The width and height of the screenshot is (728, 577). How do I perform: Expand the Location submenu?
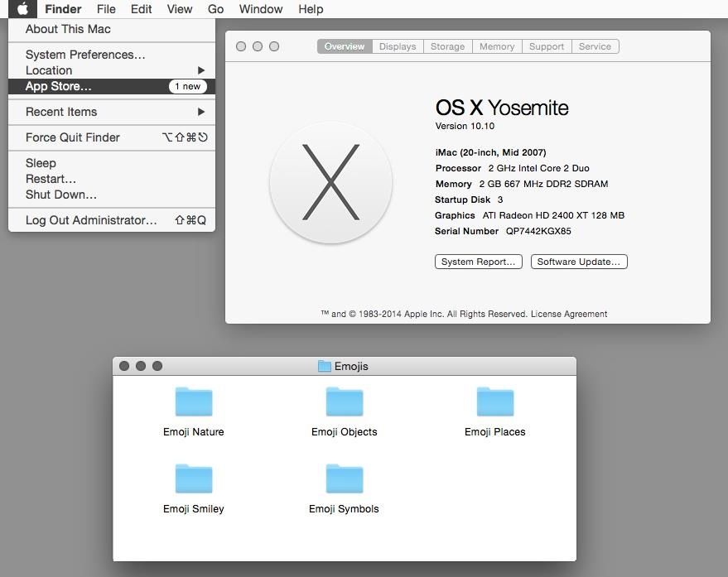(48, 70)
